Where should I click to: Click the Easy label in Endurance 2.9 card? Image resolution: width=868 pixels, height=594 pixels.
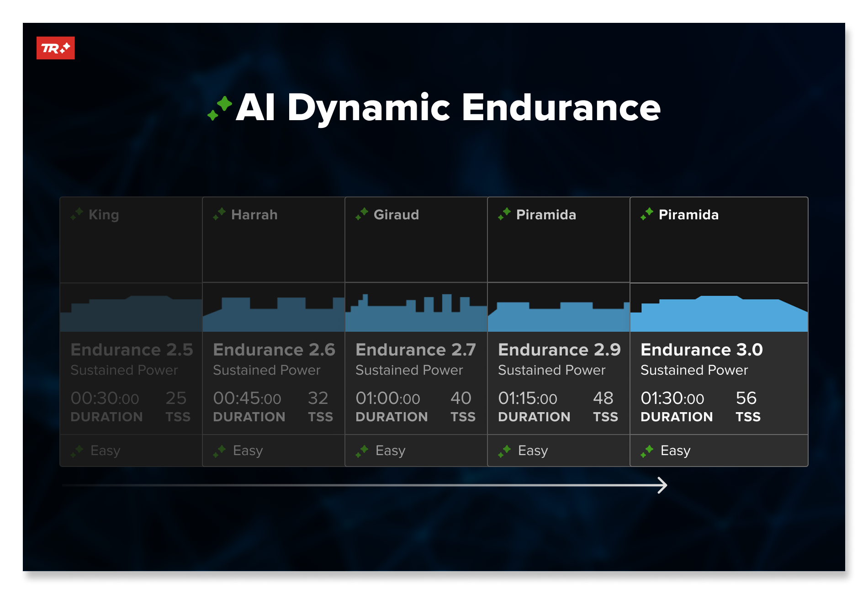(533, 451)
